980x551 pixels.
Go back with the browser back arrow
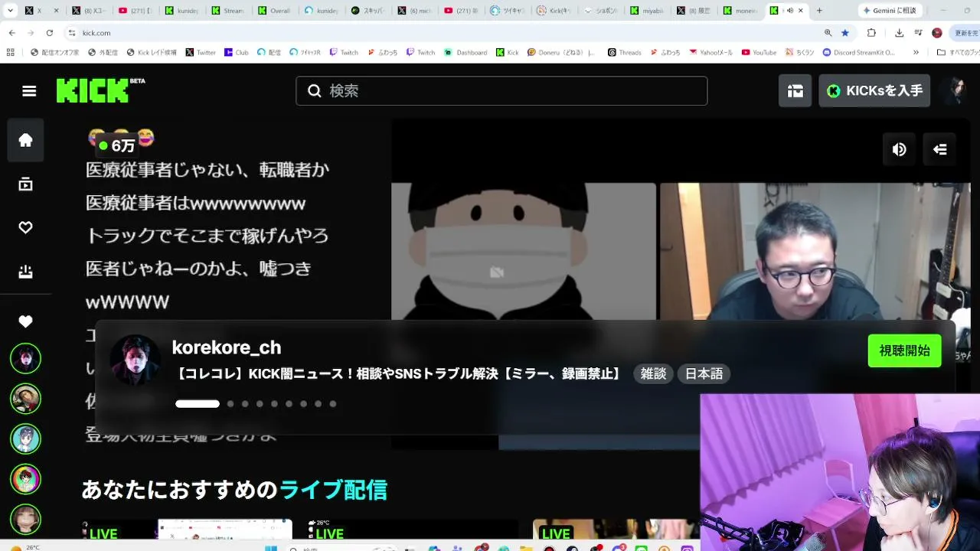[x=12, y=33]
